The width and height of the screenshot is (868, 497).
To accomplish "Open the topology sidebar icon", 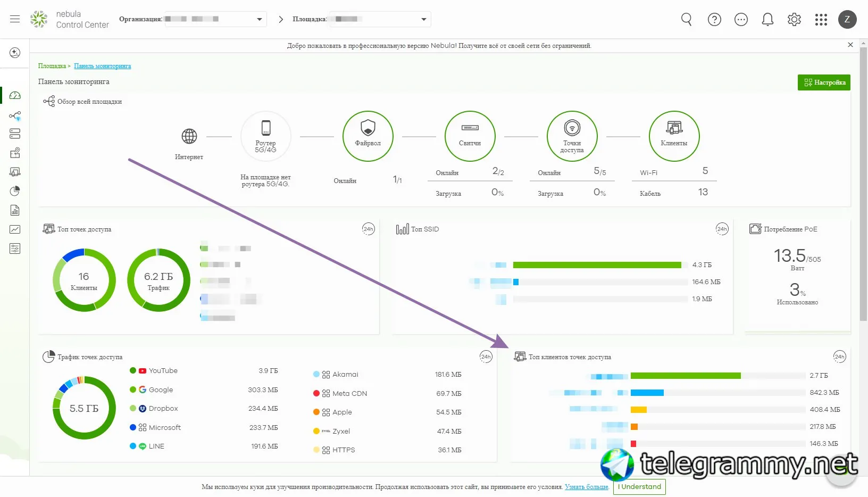I will click(15, 115).
